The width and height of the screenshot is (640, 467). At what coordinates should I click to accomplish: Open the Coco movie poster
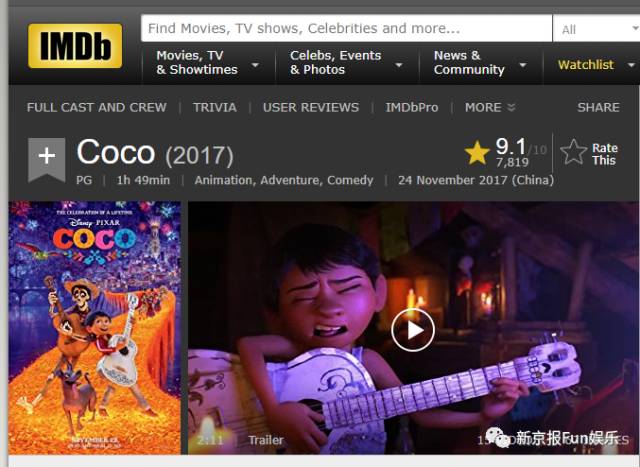pyautogui.click(x=95, y=327)
